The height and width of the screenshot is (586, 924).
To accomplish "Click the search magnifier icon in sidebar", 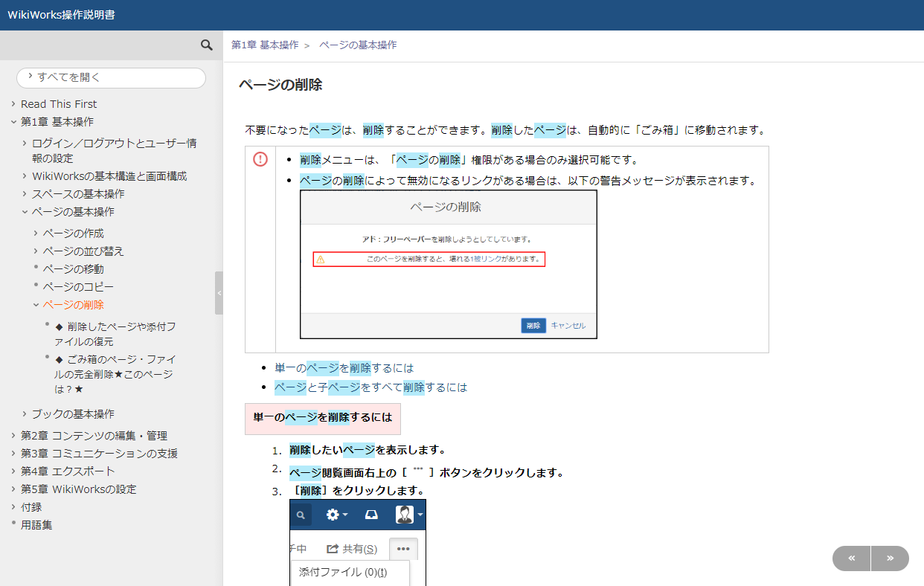I will click(x=207, y=45).
